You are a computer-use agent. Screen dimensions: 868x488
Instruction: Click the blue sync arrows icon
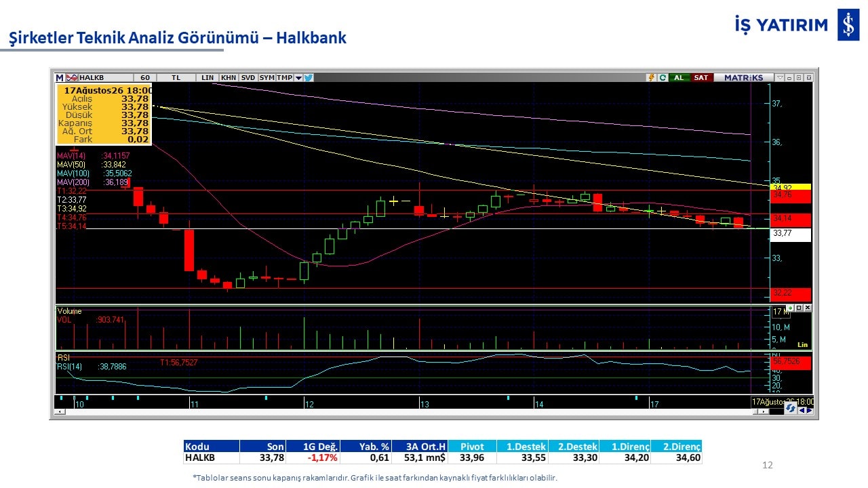tap(790, 408)
